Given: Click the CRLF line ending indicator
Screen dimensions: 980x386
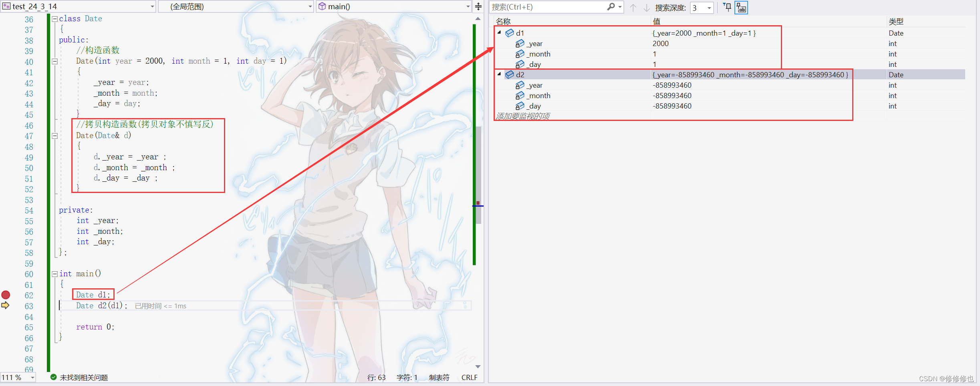Looking at the screenshot, I should 470,378.
